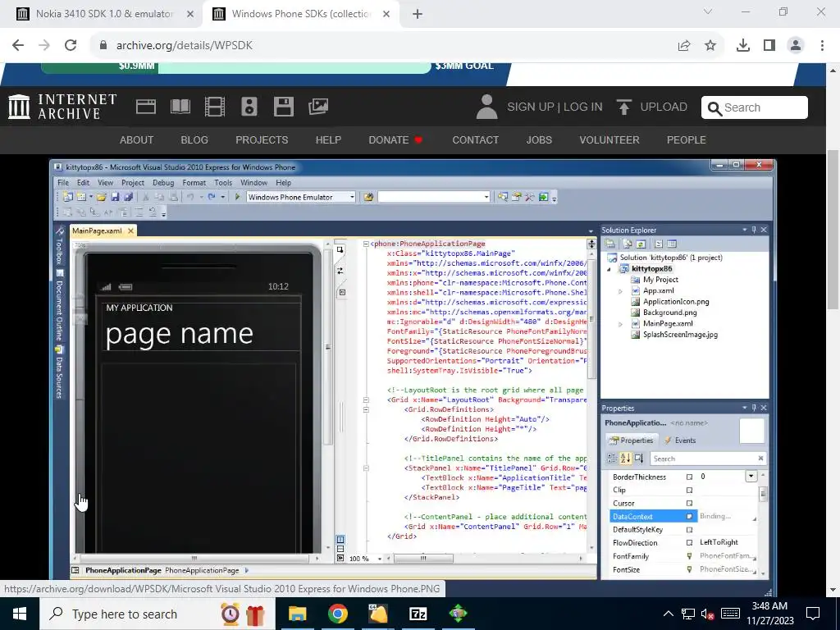Collapse the kittytopx86 project node

(609, 269)
